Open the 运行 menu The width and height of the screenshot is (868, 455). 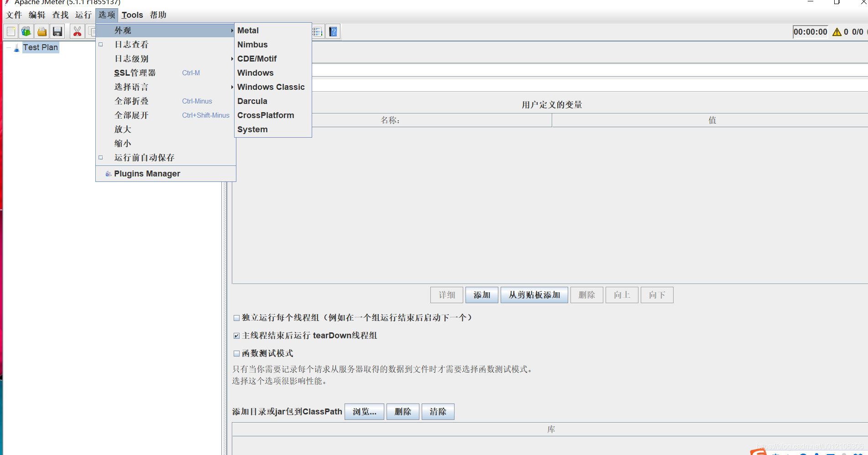click(84, 15)
